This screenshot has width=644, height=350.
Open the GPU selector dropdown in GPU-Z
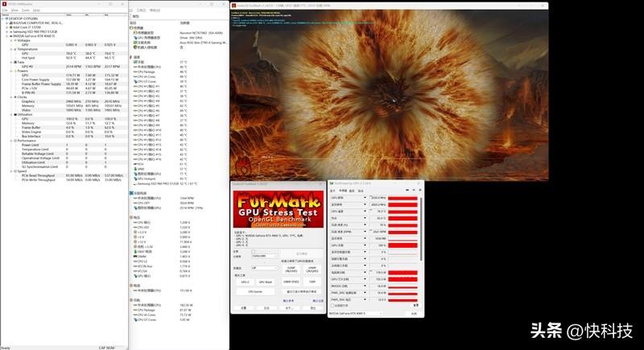point(356,314)
